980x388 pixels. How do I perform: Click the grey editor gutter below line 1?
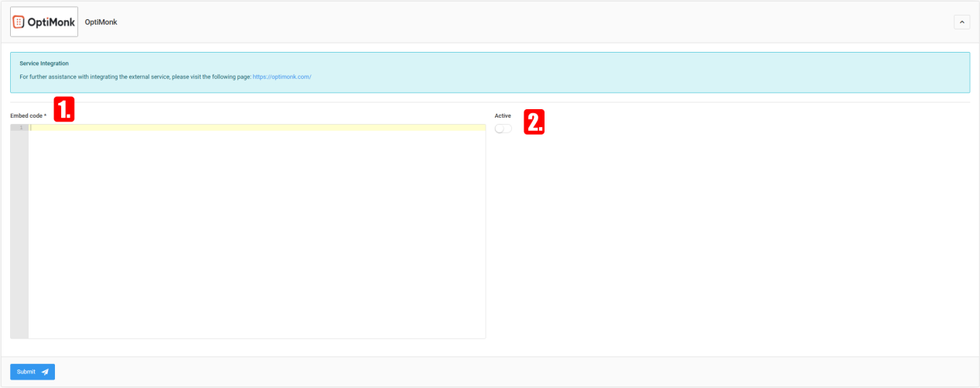(19, 232)
